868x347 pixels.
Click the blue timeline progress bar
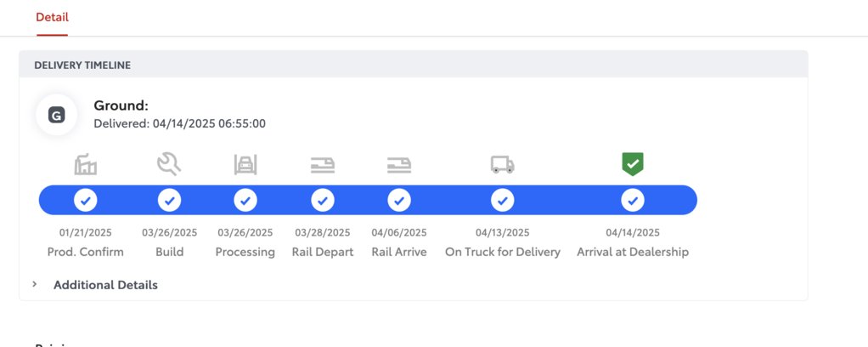tap(368, 200)
